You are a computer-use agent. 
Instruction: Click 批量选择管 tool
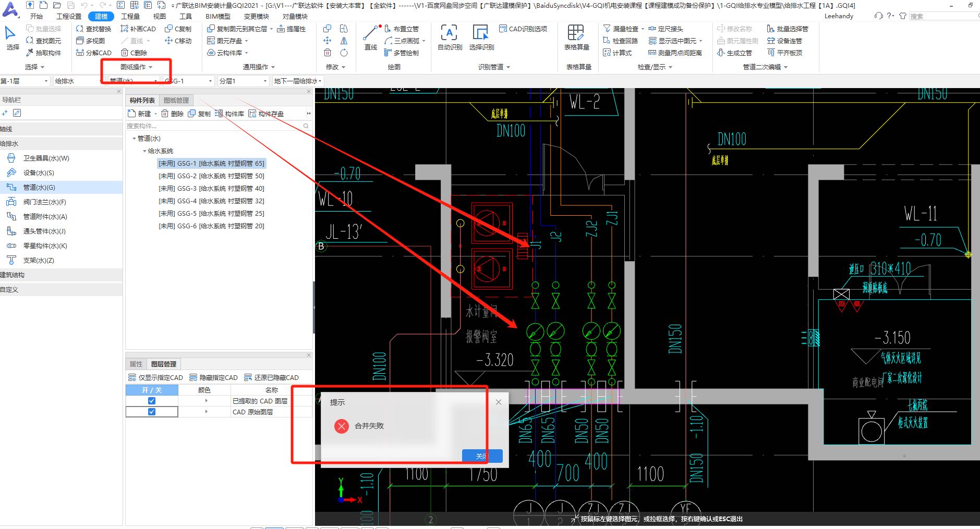tap(788, 29)
